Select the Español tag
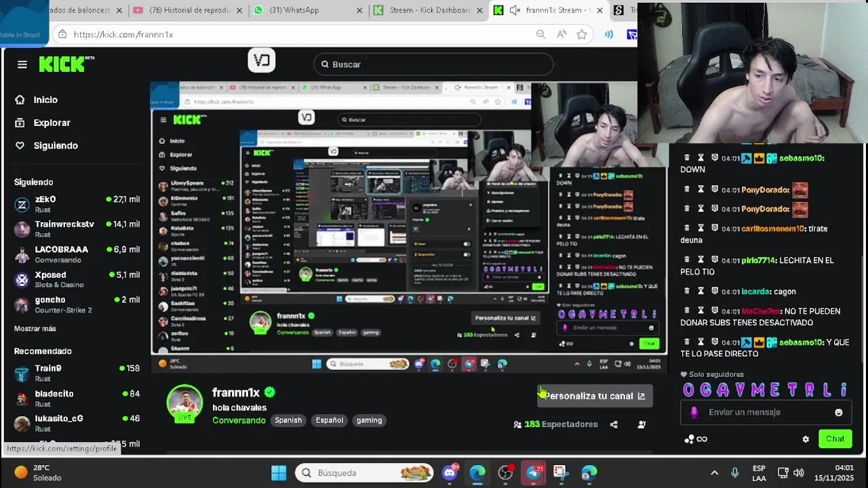868x488 pixels. [330, 420]
